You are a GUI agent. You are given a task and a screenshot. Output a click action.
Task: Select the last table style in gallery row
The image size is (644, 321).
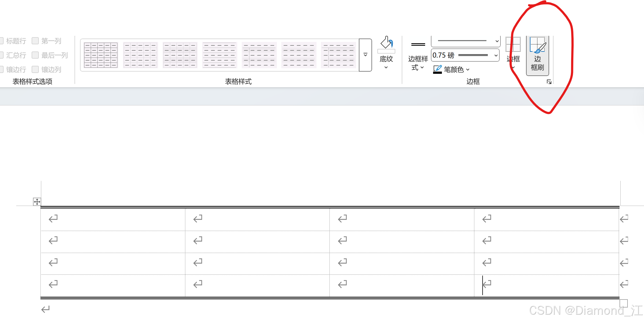coord(338,55)
